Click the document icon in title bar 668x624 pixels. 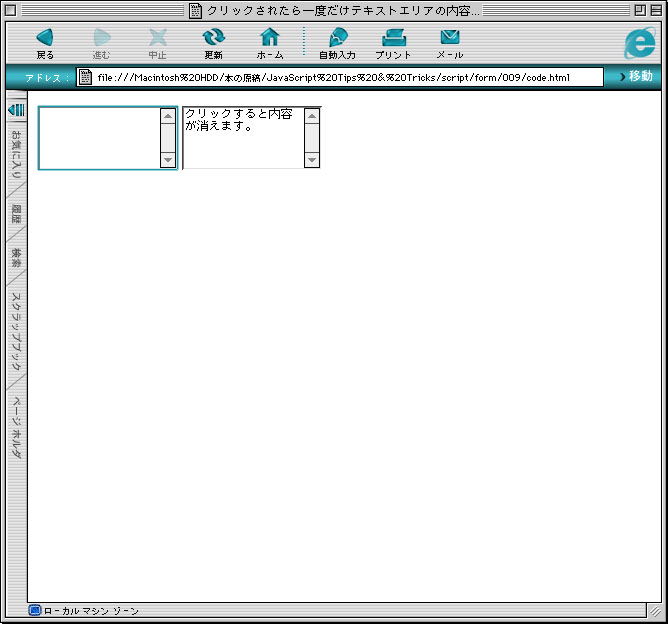pos(195,10)
